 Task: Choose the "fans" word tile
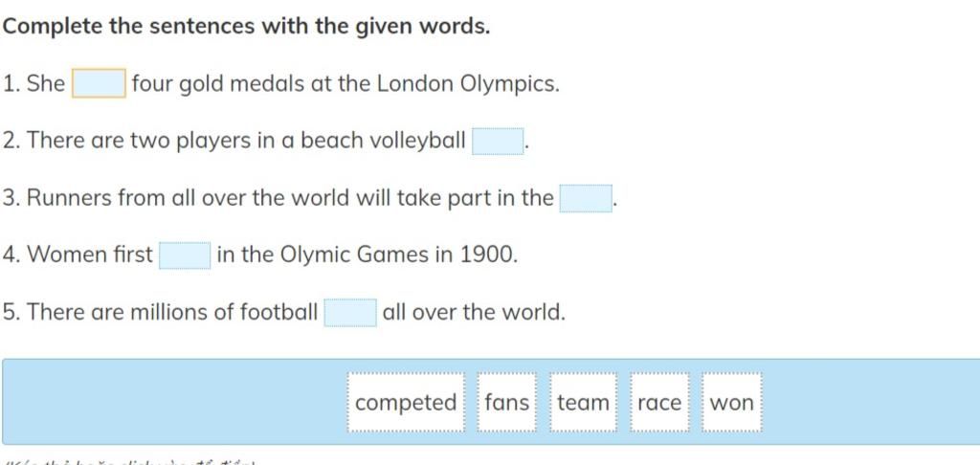[x=506, y=403]
